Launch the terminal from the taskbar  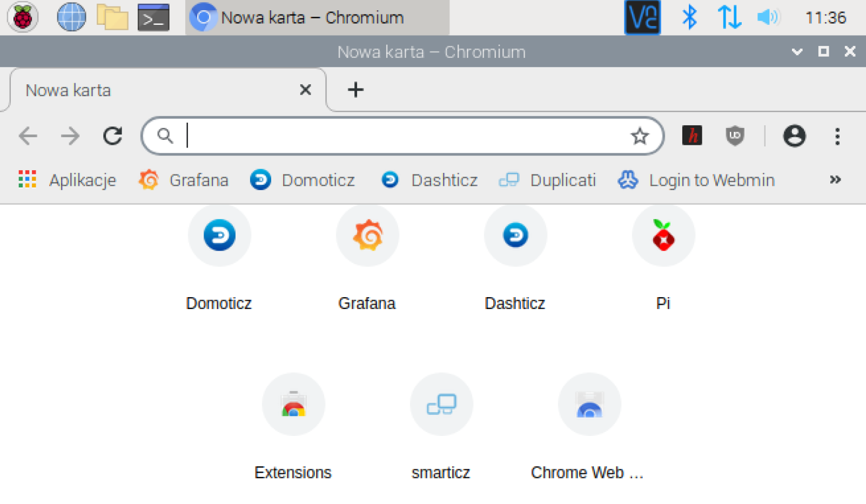[153, 17]
